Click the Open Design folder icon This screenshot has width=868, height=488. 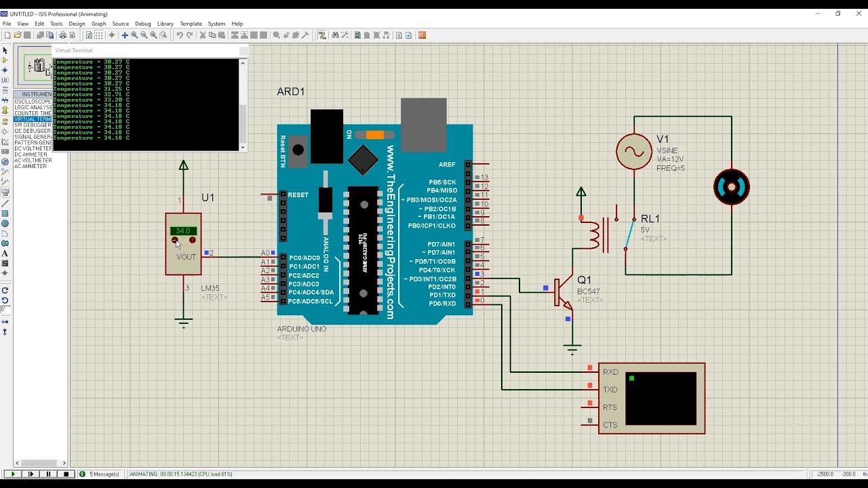click(x=18, y=35)
